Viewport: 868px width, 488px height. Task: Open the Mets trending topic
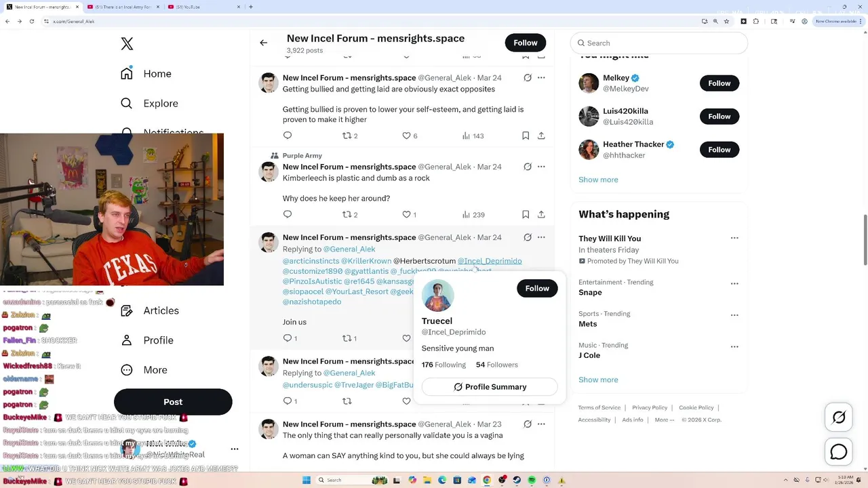coord(587,324)
